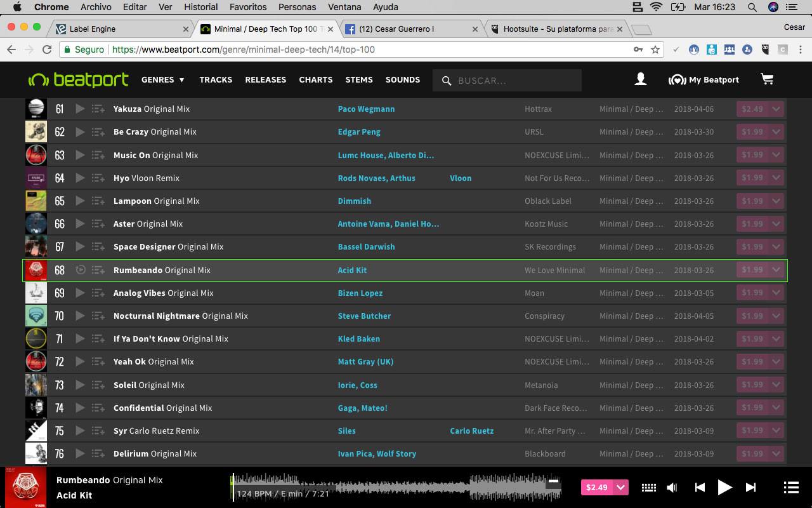The image size is (812, 508).
Task: Show keyboard shortcuts icon in player
Action: click(648, 487)
